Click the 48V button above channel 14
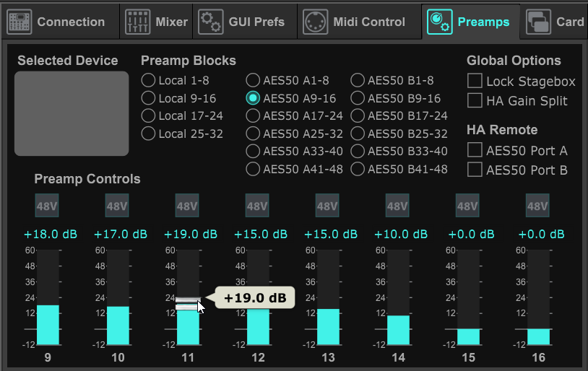 pyautogui.click(x=397, y=206)
